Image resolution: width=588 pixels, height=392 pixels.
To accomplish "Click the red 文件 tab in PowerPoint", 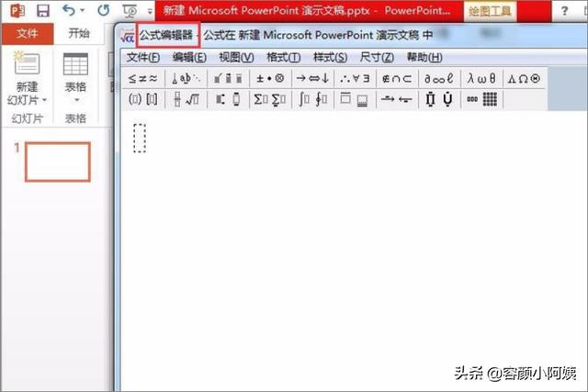I will tap(28, 33).
